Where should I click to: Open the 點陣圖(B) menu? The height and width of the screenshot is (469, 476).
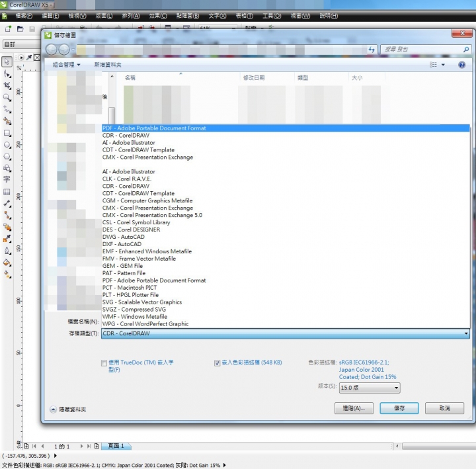[188, 16]
